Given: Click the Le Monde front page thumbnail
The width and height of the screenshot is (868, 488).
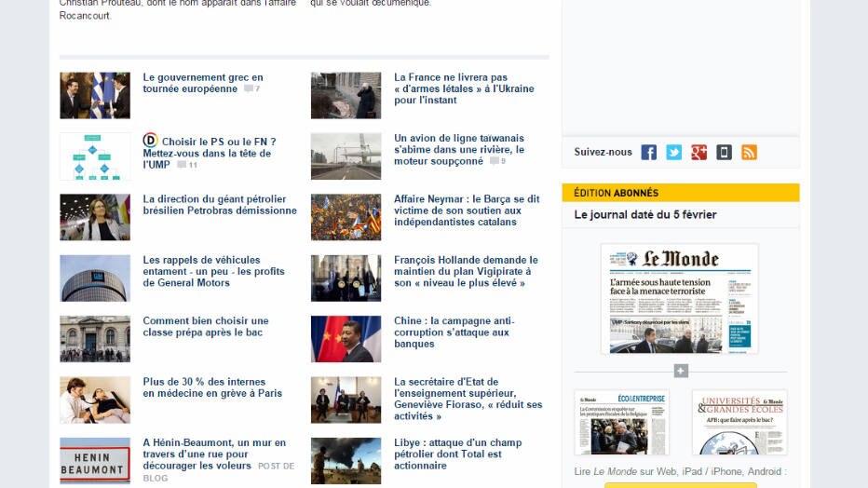Looking at the screenshot, I should click(680, 299).
